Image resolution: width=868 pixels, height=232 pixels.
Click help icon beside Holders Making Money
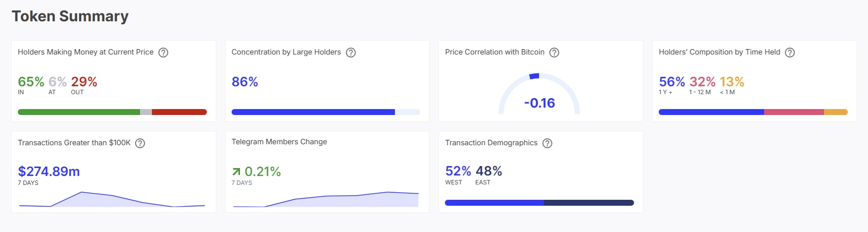(x=163, y=53)
